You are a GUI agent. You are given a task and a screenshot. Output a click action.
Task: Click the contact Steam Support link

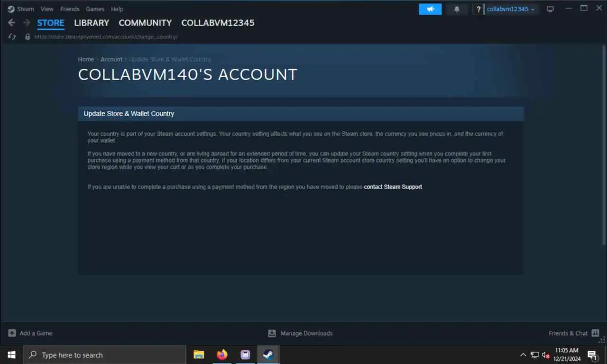(393, 187)
